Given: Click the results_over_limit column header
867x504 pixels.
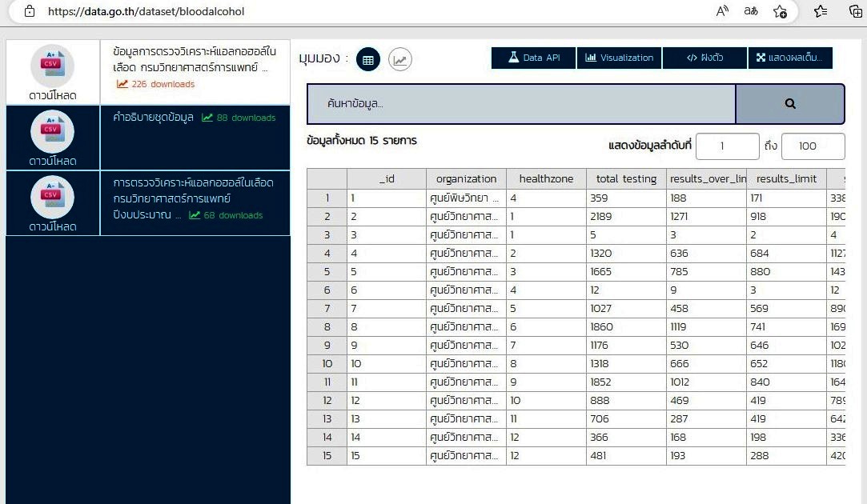Looking at the screenshot, I should point(707,178).
